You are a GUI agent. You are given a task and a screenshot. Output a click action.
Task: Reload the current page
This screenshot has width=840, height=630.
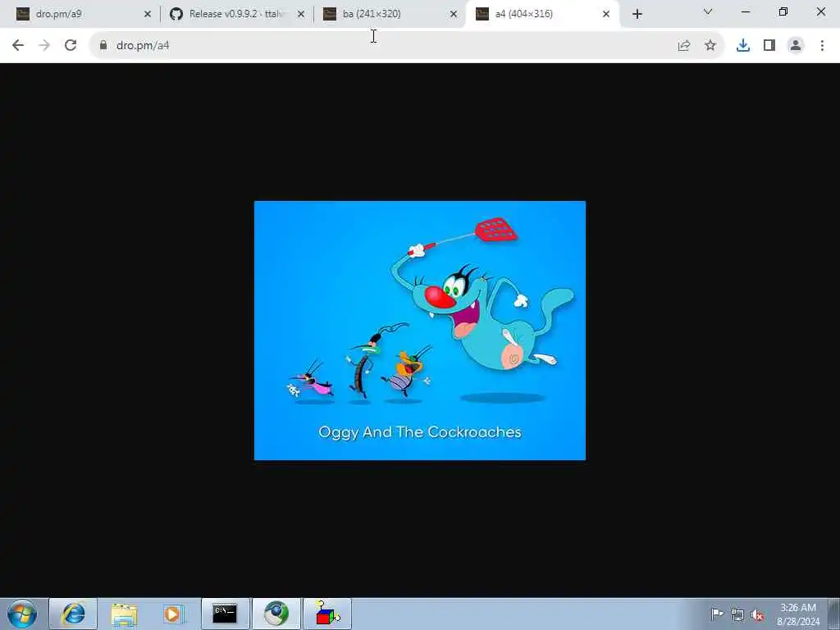coord(71,46)
